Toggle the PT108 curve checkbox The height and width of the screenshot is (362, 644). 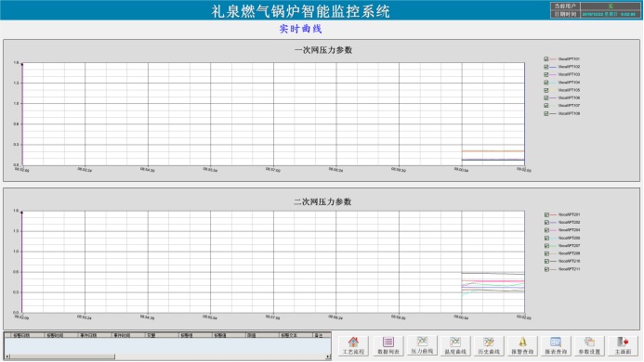click(545, 113)
